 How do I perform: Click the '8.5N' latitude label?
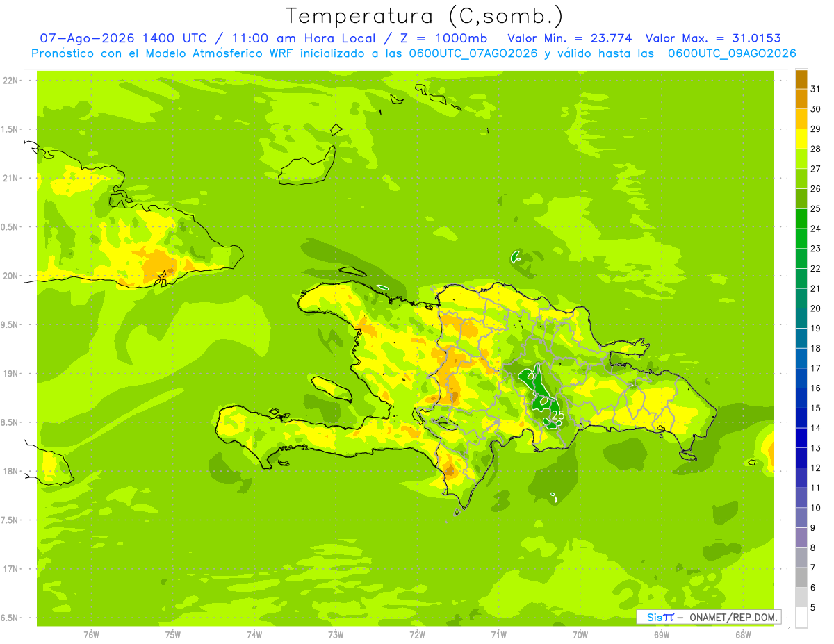(10, 422)
